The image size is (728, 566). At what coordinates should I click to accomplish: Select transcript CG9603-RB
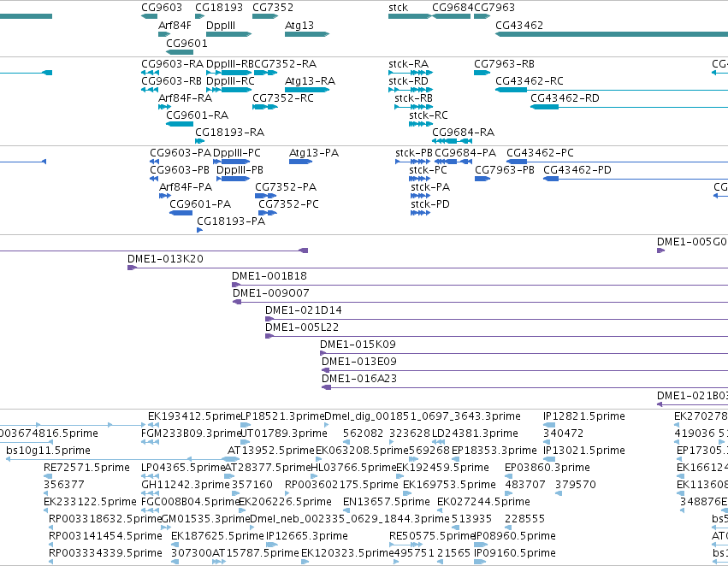(150, 90)
